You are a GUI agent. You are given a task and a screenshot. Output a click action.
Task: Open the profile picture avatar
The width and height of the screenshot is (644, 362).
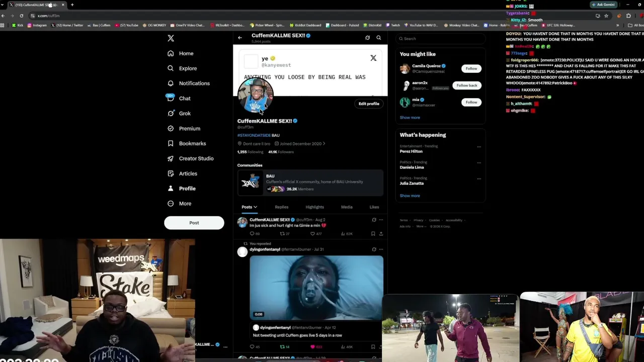(x=256, y=95)
